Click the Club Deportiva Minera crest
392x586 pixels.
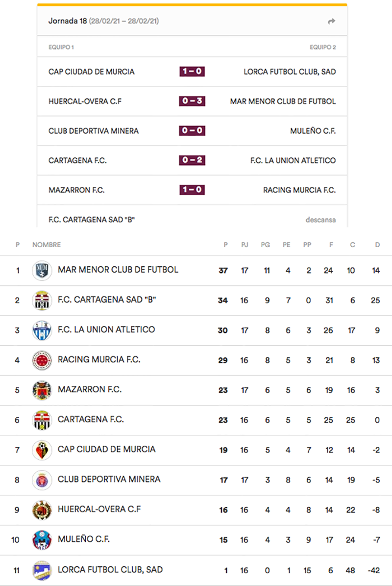(x=42, y=480)
